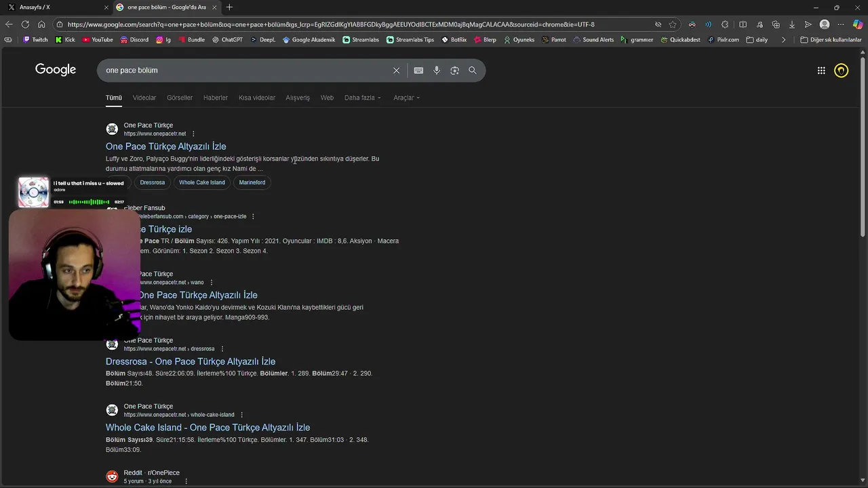868x488 pixels.
Task: Add this page to favorites with the star
Action: tap(673, 24)
